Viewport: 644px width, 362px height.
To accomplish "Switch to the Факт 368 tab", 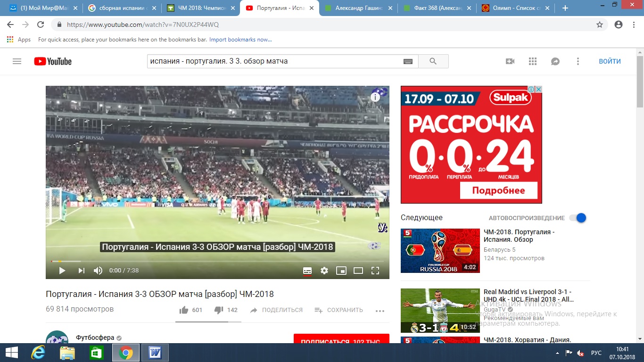I will pos(437,8).
